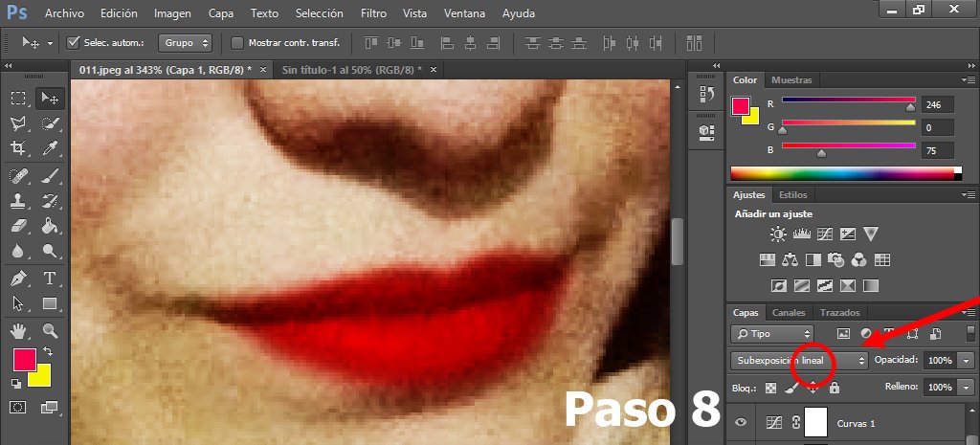Open the History panel icon
This screenshot has width=980, height=445.
(706, 94)
